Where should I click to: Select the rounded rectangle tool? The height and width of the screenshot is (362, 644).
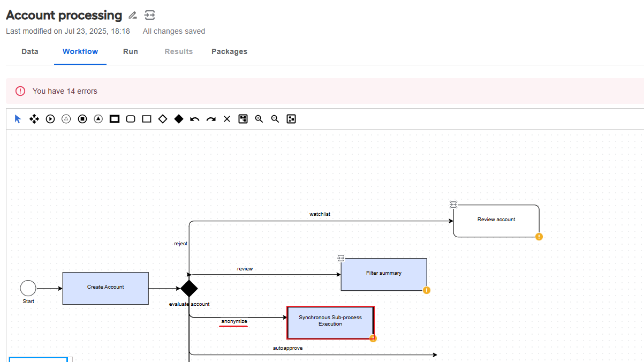(131, 119)
